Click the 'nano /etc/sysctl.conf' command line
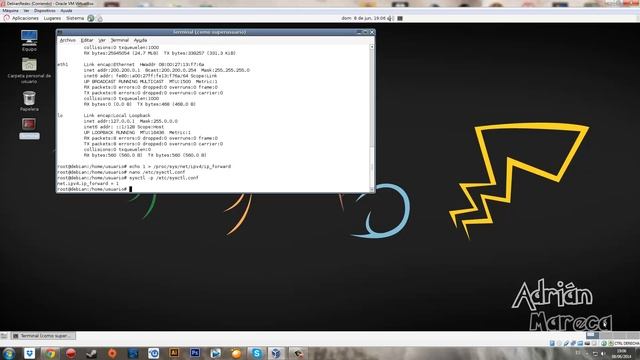The height and width of the screenshot is (360, 640). pyautogui.click(x=121, y=172)
